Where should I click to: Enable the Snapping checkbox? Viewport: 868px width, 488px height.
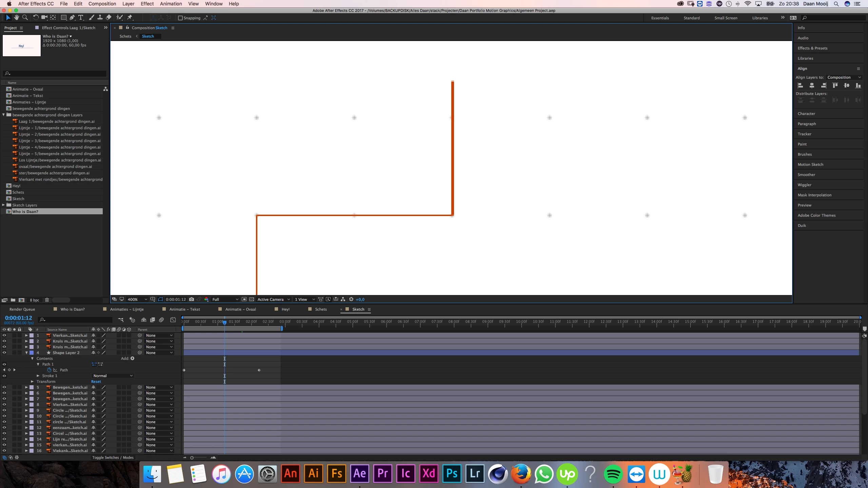180,18
